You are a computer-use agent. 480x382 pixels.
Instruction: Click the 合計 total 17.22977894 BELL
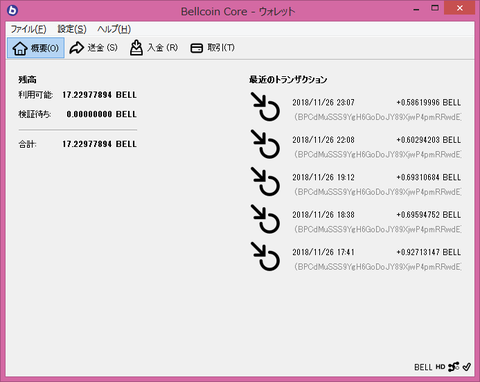coord(99,144)
